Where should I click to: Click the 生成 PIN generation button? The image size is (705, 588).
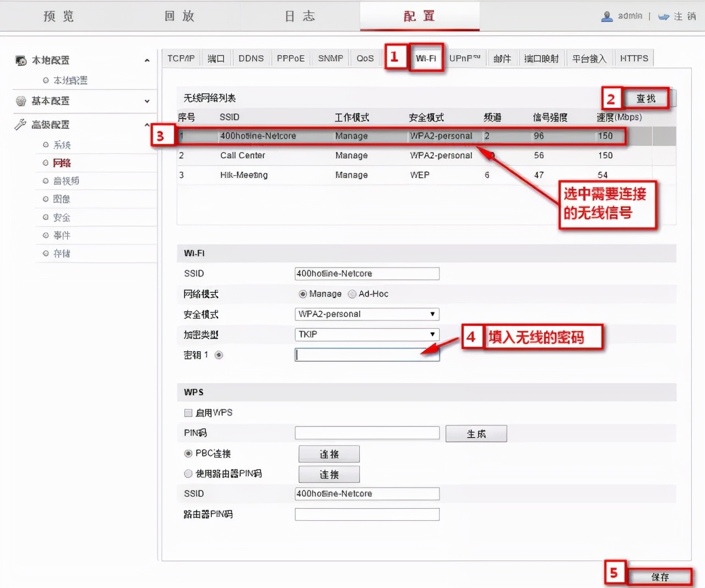tap(476, 433)
